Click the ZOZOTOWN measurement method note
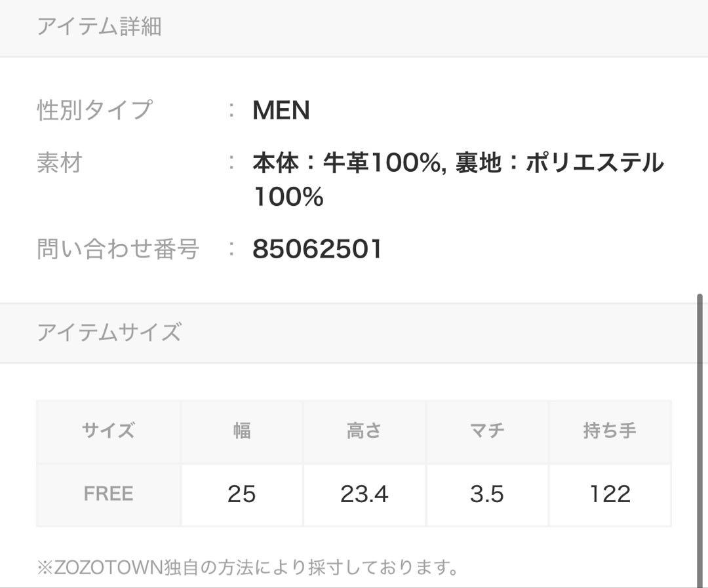This screenshot has width=708, height=588. pos(248,568)
